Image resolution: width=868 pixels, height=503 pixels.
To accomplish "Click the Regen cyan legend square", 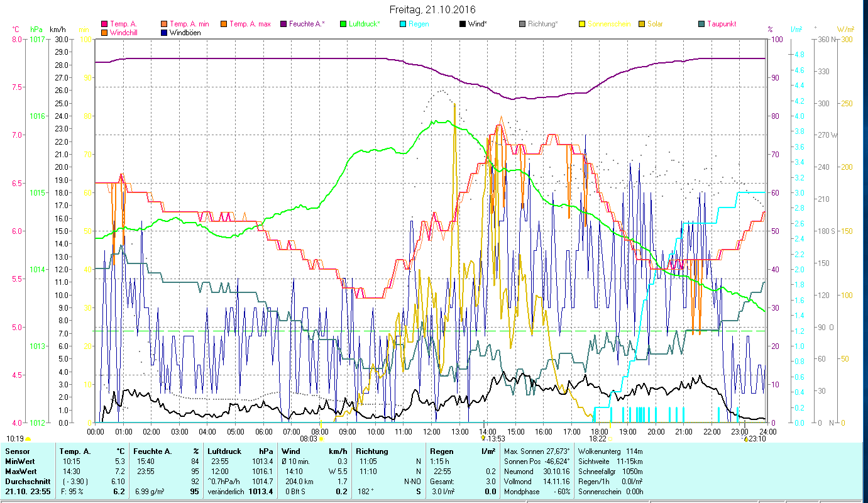I will [x=403, y=25].
